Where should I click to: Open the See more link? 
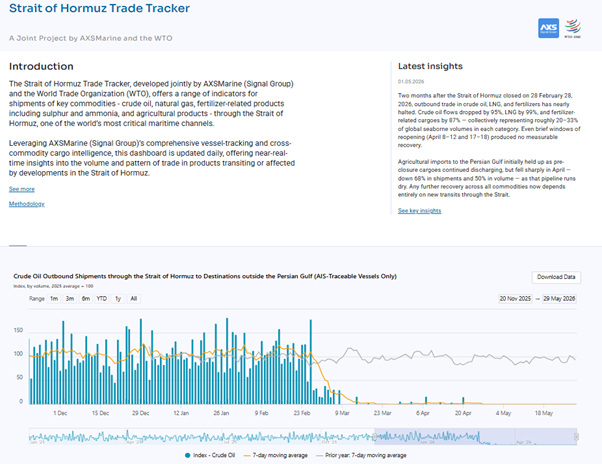22,189
